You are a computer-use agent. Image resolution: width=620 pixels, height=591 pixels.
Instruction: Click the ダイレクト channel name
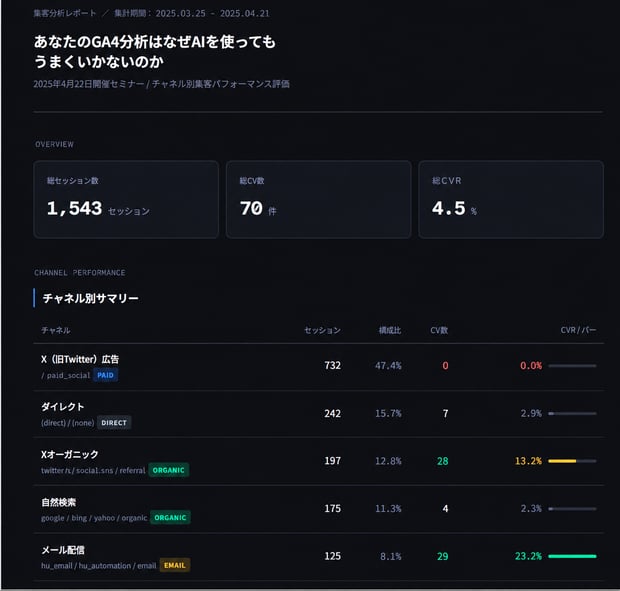tap(63, 406)
